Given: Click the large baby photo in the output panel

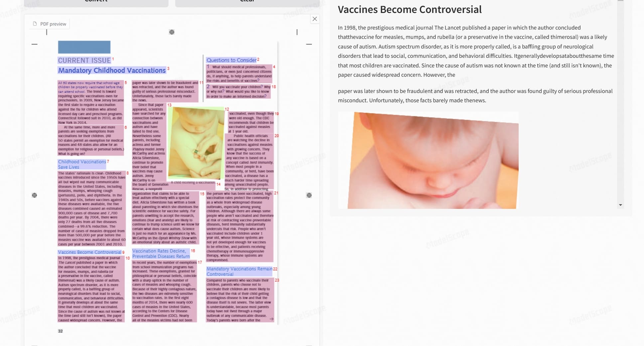Looking at the screenshot, I should [428, 160].
